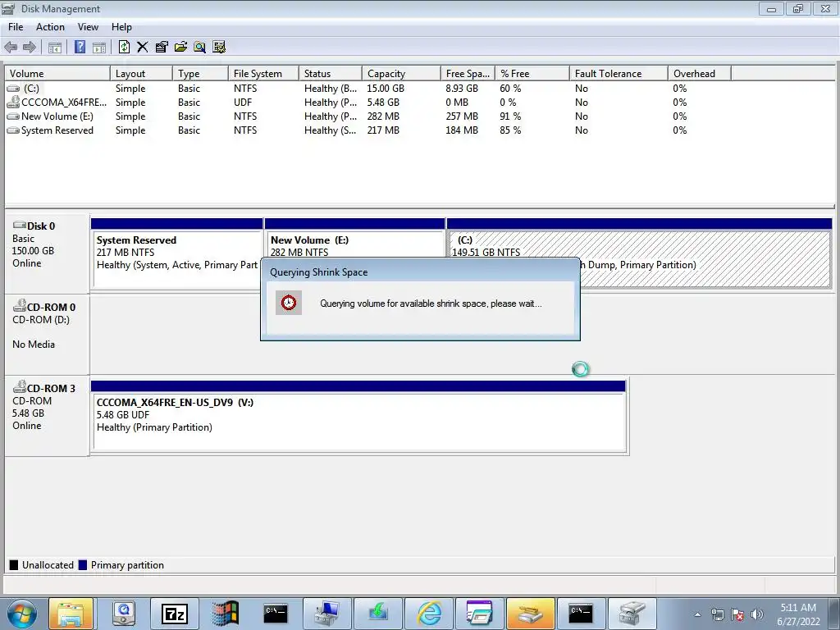Click the '91 %' free cell
Screen dimensions: 840x630
[x=509, y=116]
